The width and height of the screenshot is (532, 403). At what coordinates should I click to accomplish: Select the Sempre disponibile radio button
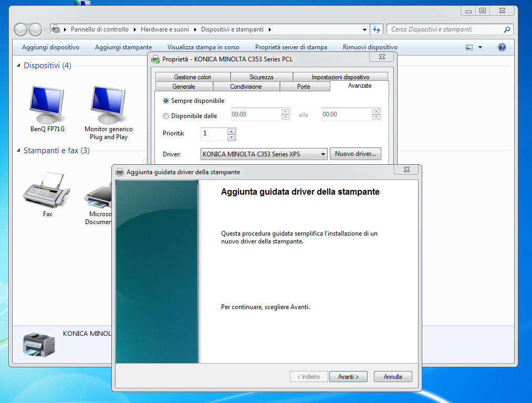[166, 101]
